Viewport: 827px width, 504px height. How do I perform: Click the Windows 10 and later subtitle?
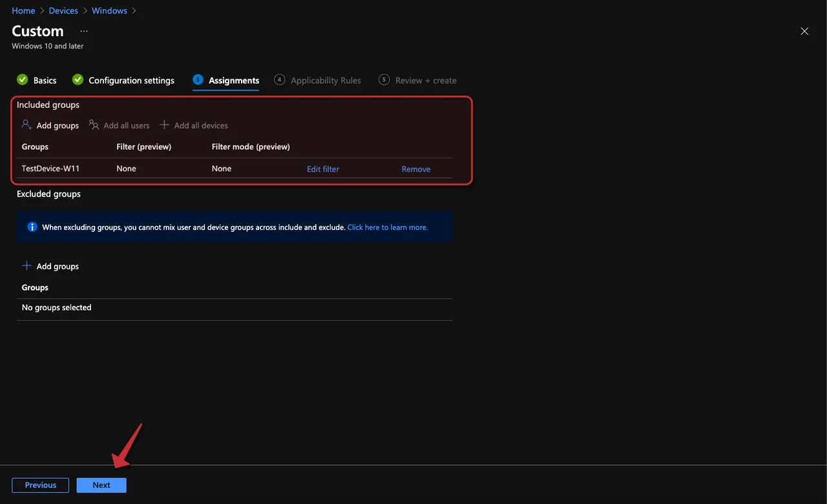point(47,47)
